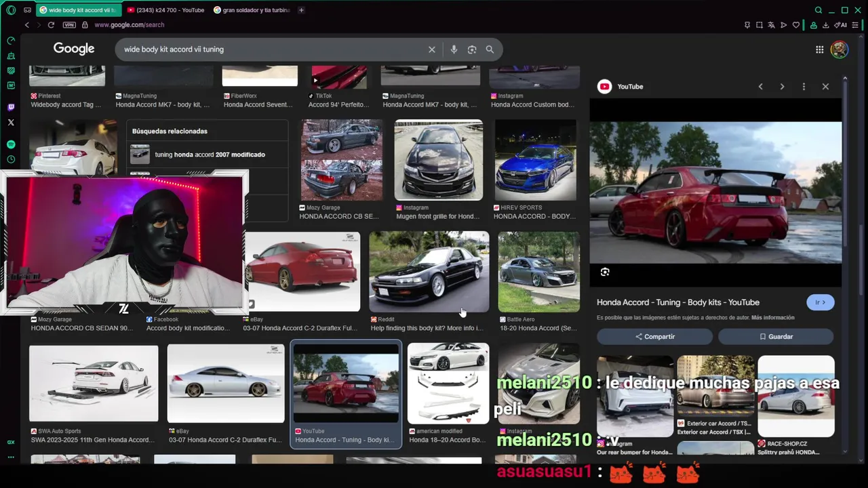Image resolution: width=868 pixels, height=488 pixels.
Task: Open Más información copyright link
Action: (x=772, y=317)
